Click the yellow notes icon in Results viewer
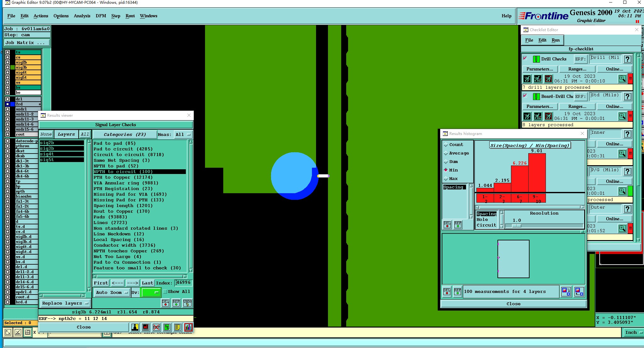644x348 pixels. [x=177, y=327]
